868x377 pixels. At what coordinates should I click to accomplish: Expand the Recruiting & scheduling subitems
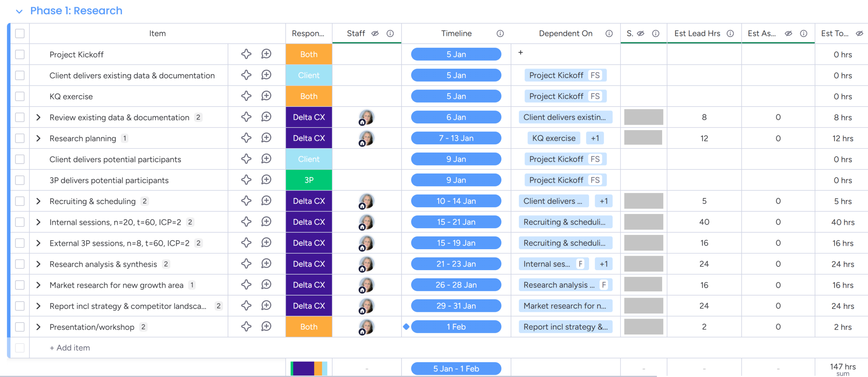tap(38, 201)
